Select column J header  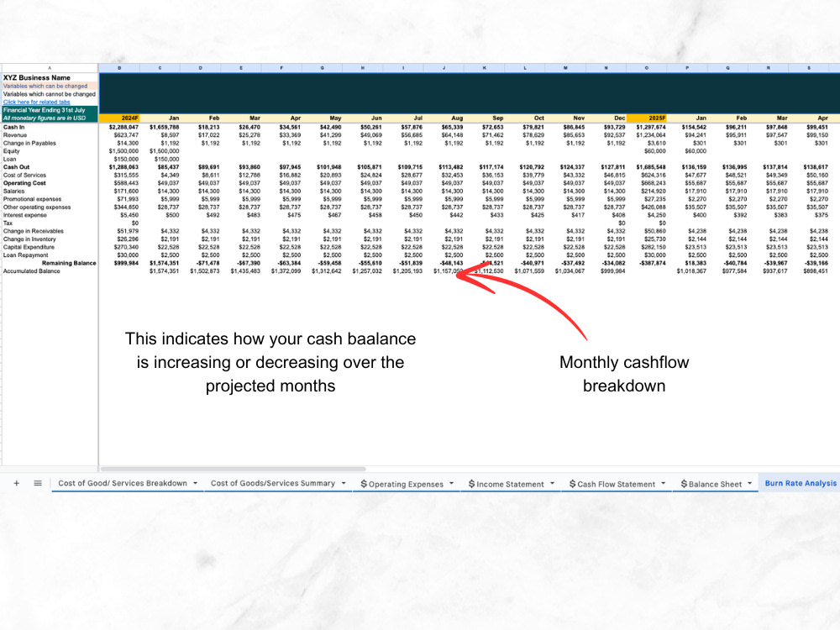(444, 68)
